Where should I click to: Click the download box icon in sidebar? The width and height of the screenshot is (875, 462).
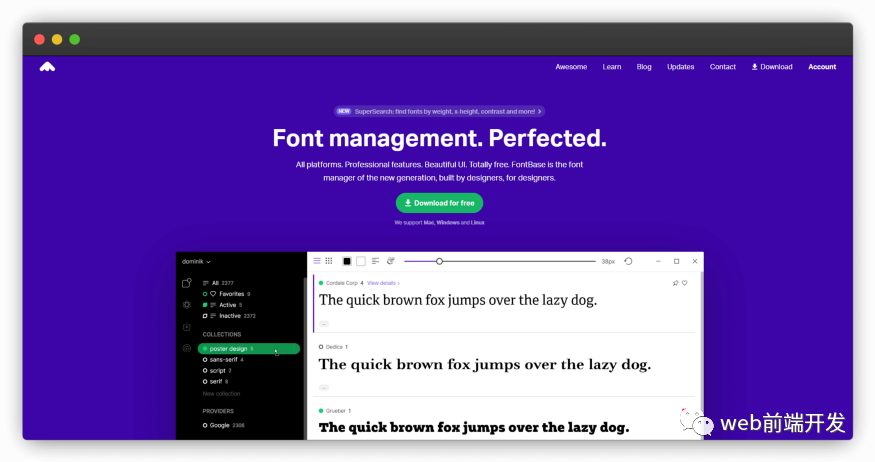pyautogui.click(x=187, y=327)
